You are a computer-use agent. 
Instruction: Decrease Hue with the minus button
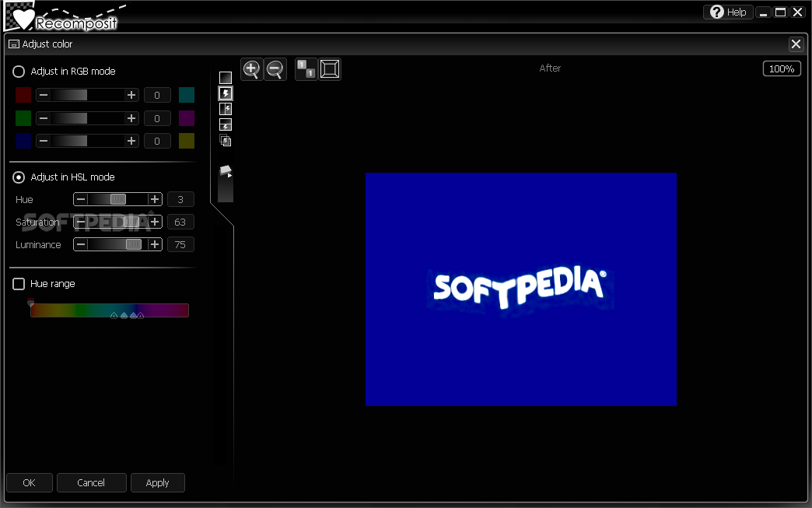[x=81, y=199]
